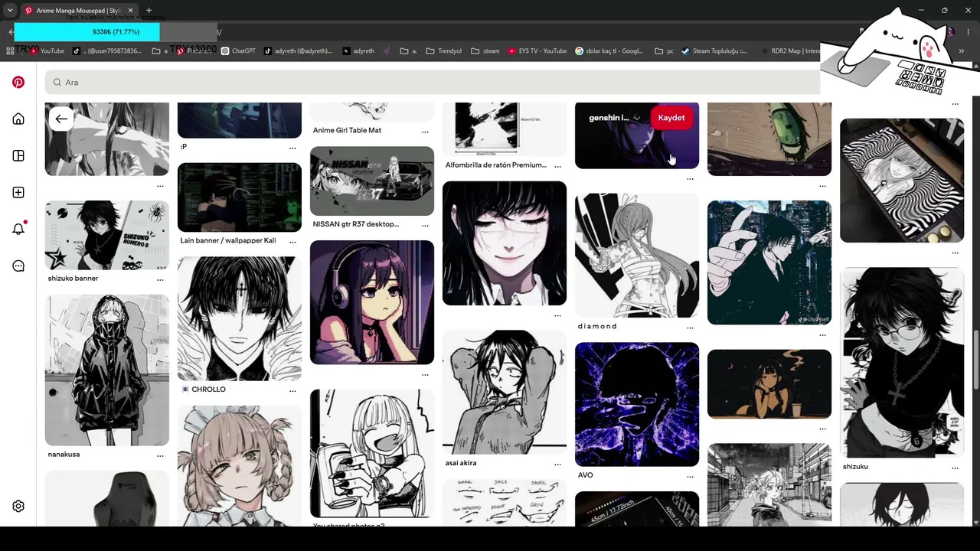Open more options under the genshin pin

[690, 179]
